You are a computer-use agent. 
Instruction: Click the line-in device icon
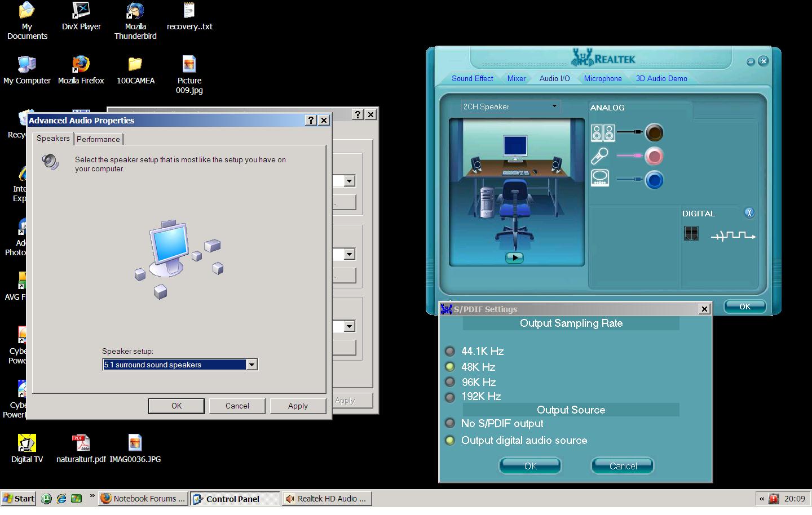point(600,178)
